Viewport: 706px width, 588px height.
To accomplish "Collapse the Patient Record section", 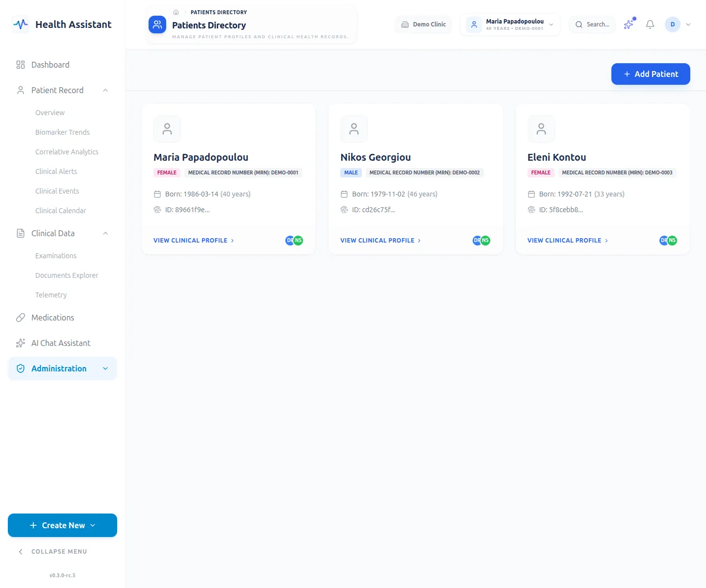I will pos(105,90).
